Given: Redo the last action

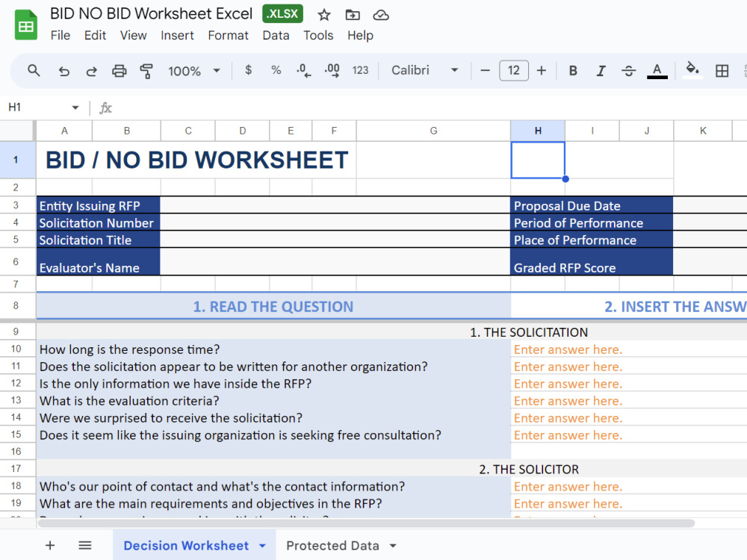Looking at the screenshot, I should 91,71.
